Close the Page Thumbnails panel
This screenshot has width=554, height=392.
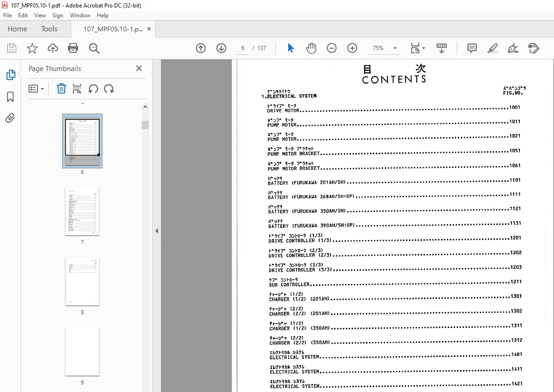[x=139, y=68]
